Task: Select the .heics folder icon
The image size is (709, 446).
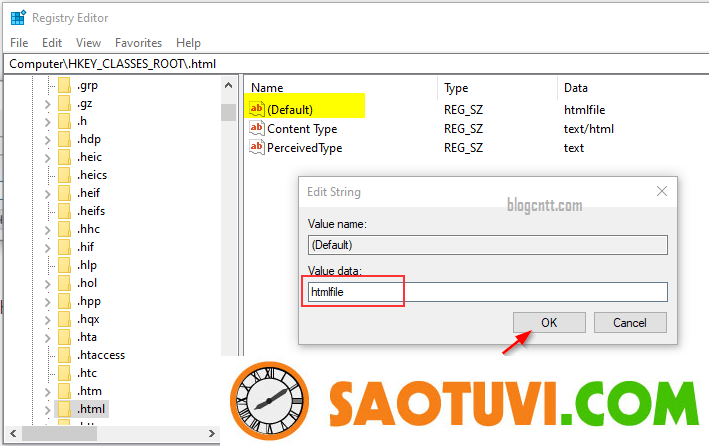Action: coord(64,175)
